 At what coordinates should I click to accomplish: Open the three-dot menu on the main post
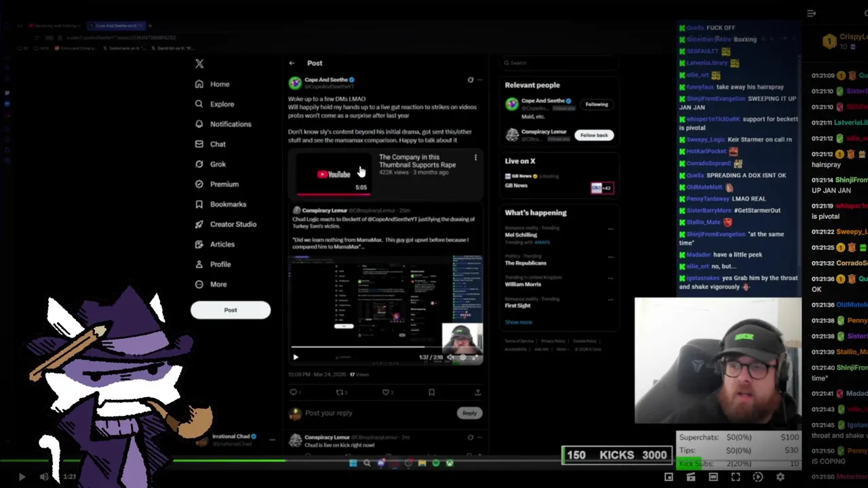pos(479,80)
